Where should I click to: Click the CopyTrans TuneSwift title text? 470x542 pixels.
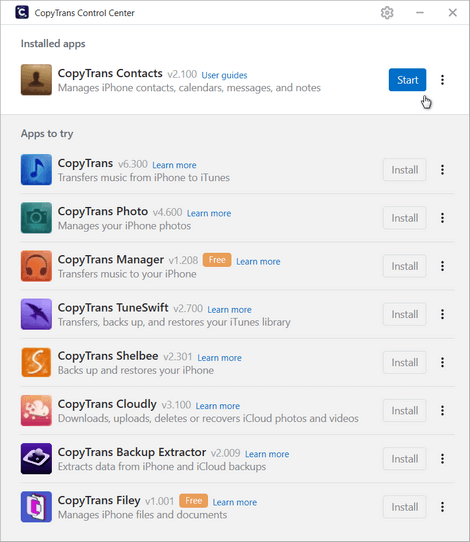113,308
